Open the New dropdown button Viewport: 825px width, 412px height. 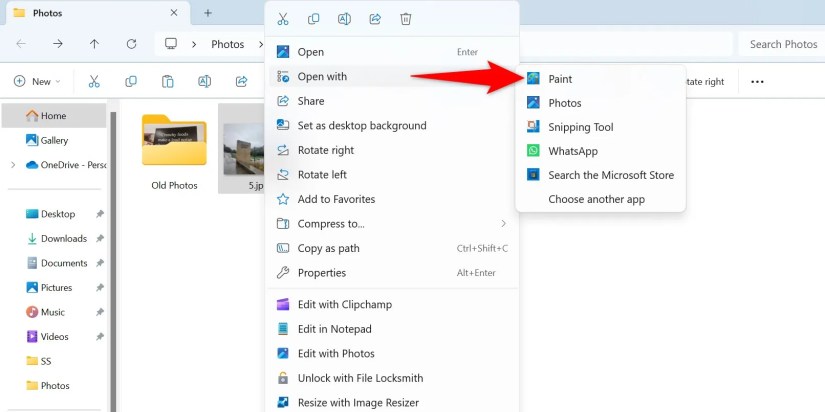pos(37,82)
